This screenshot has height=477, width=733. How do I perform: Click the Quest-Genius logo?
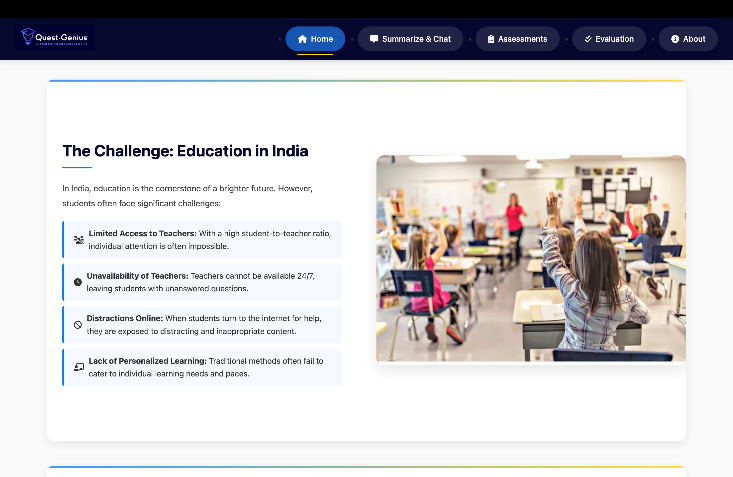point(56,38)
